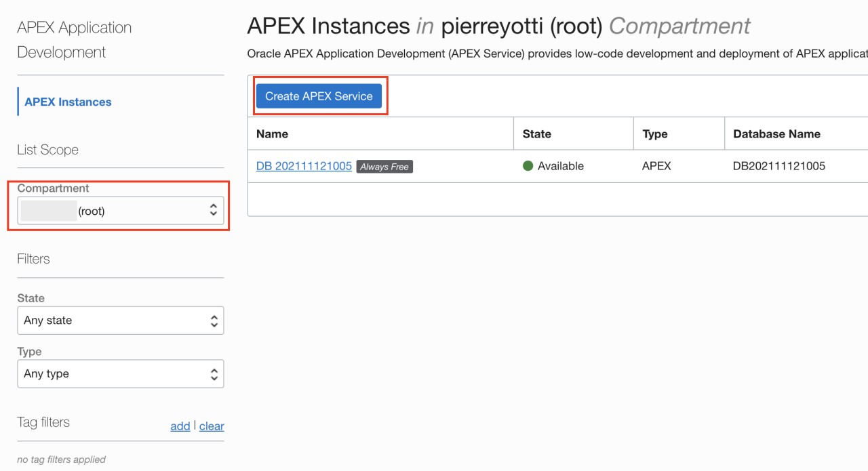Click the Database Name column header
The height and width of the screenshot is (471, 868).
point(777,134)
